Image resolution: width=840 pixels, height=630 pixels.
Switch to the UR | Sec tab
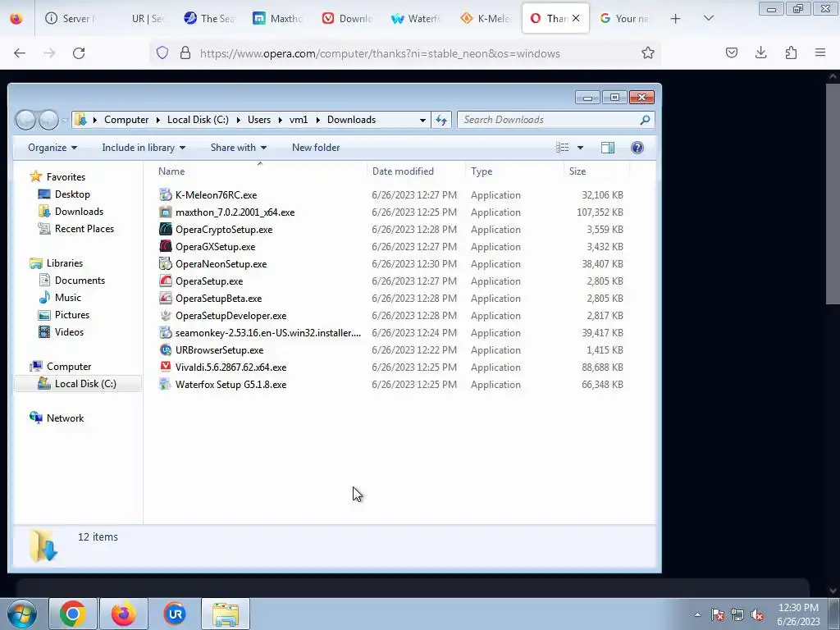coord(148,18)
